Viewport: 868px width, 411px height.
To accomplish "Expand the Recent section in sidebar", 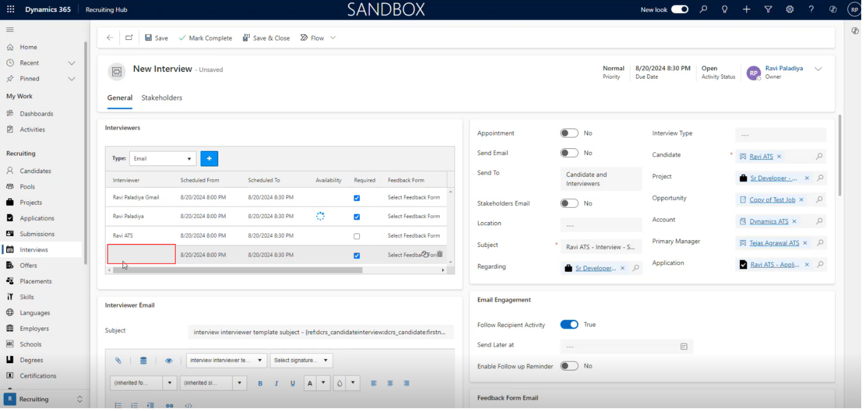I will pos(72,63).
